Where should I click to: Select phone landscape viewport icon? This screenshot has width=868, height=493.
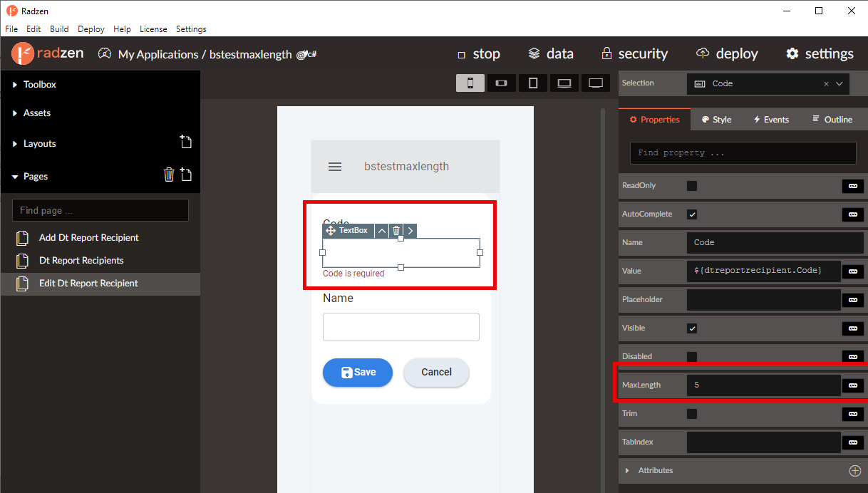pyautogui.click(x=502, y=83)
